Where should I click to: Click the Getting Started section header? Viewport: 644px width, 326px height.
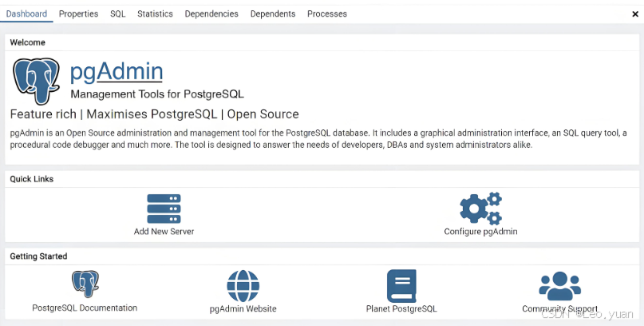click(38, 256)
